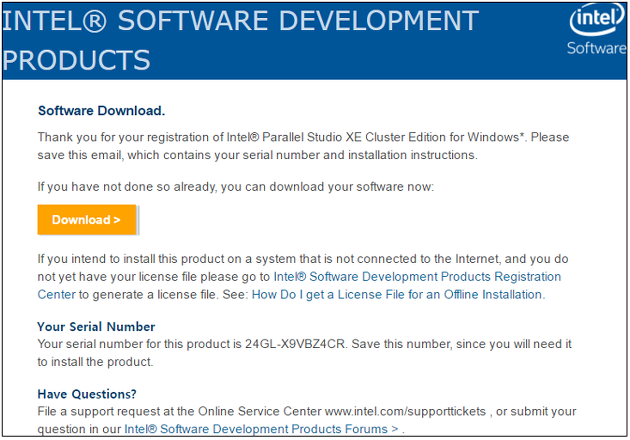
Task: Click the Intel Software Development Products banner title
Action: pos(241,40)
